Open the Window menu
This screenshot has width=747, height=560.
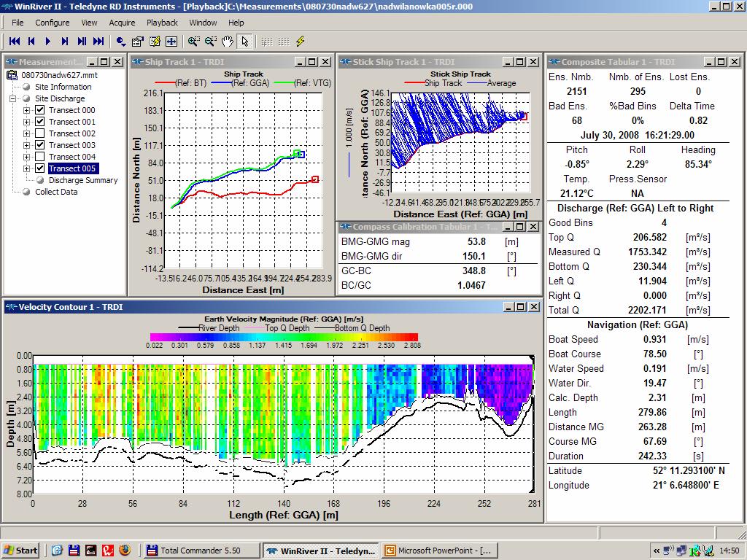pos(203,23)
